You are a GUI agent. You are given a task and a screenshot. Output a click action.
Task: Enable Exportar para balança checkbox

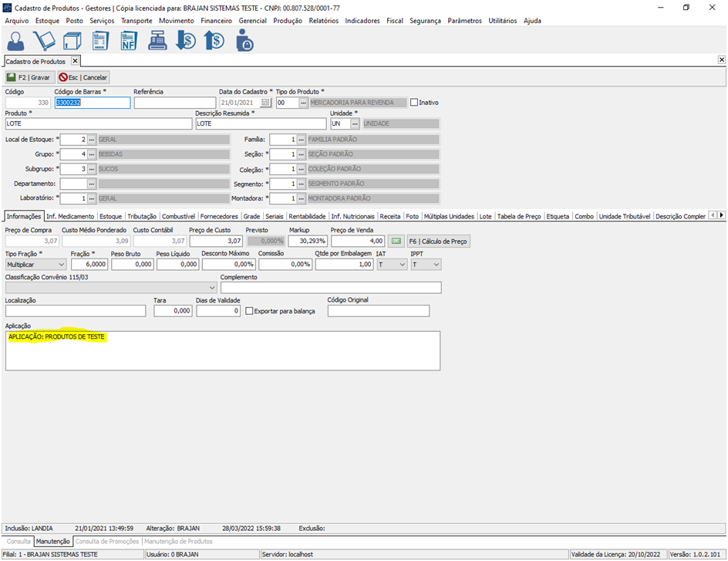click(x=249, y=311)
